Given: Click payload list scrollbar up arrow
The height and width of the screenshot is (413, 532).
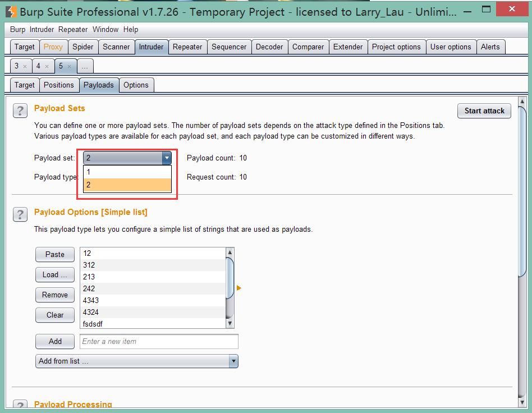Looking at the screenshot, I should point(230,252).
